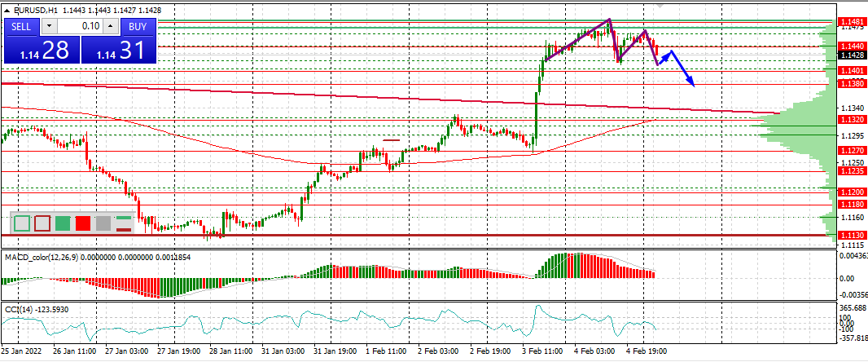Viewport: 868px width, 362px height.
Task: Click the black current price label 1.1428
Action: pos(852,55)
